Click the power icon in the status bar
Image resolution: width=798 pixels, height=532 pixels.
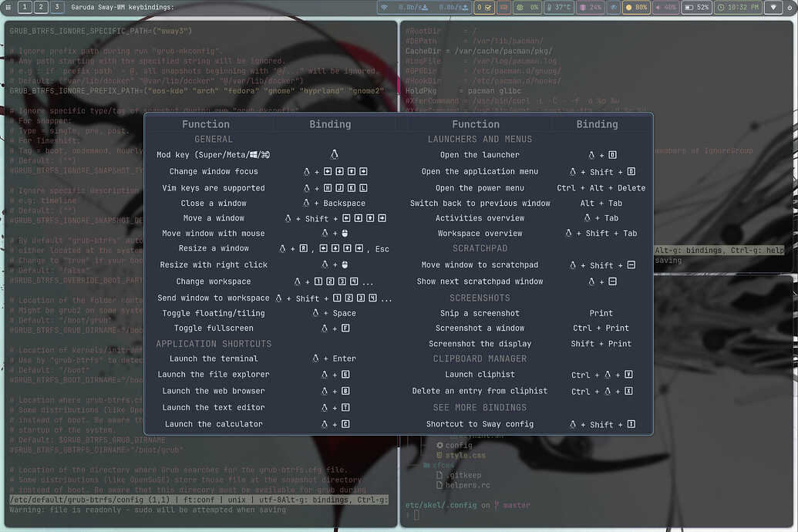click(x=788, y=8)
